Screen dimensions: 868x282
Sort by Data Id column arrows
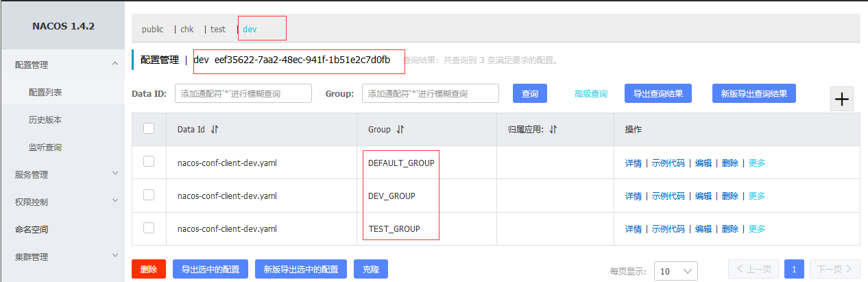(x=215, y=129)
